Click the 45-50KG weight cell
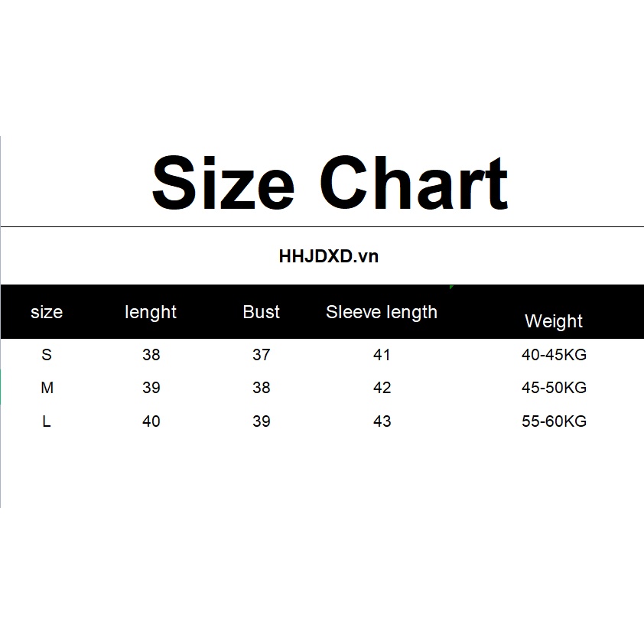The width and height of the screenshot is (644, 644). (554, 388)
